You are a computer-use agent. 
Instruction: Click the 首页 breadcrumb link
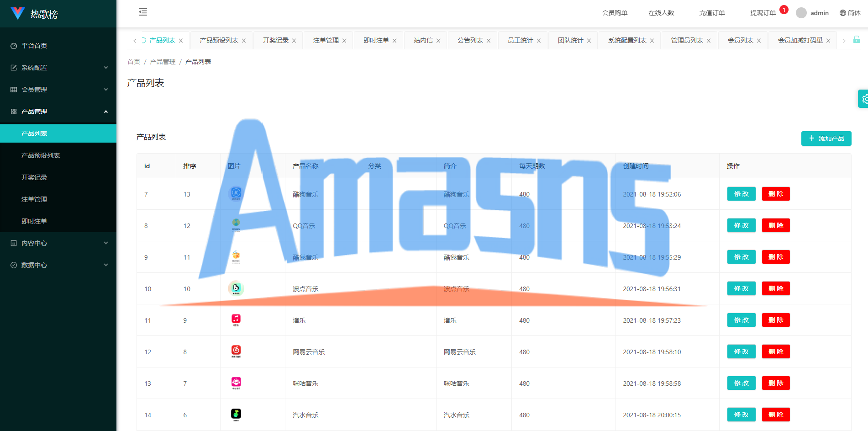coord(134,62)
